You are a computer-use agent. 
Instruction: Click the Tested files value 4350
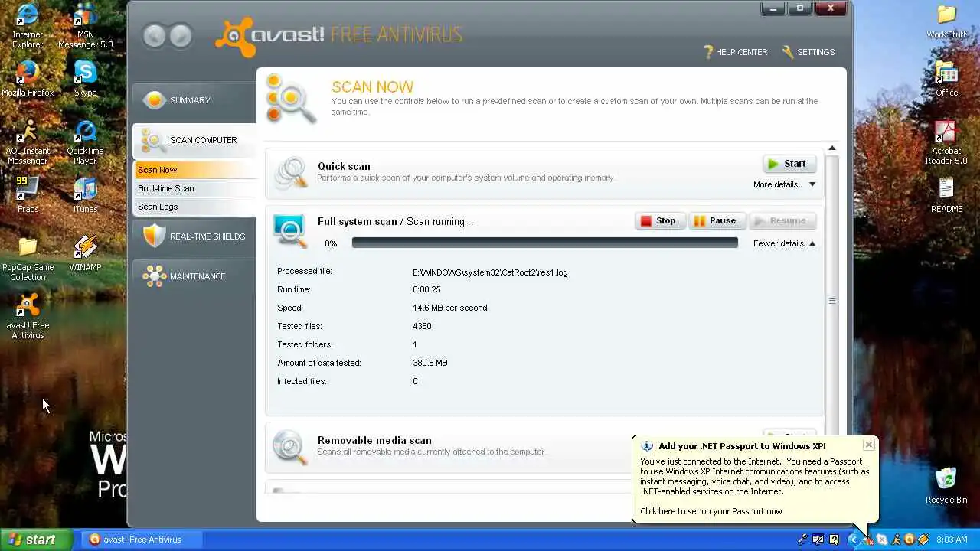click(x=422, y=326)
